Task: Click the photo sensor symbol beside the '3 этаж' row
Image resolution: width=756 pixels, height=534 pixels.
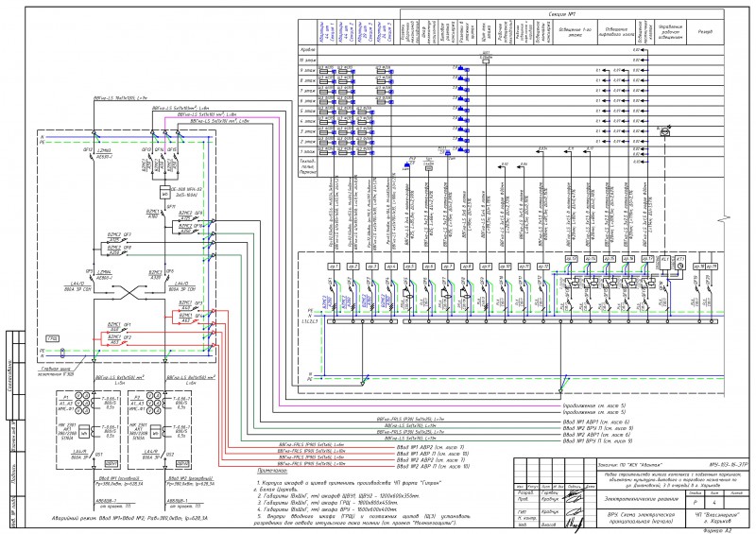Action: coord(665,132)
